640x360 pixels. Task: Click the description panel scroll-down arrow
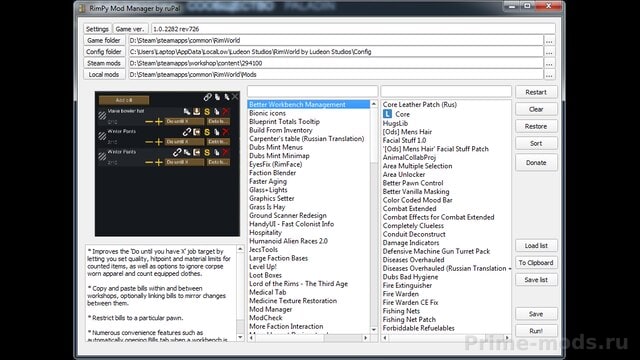[x=240, y=337]
